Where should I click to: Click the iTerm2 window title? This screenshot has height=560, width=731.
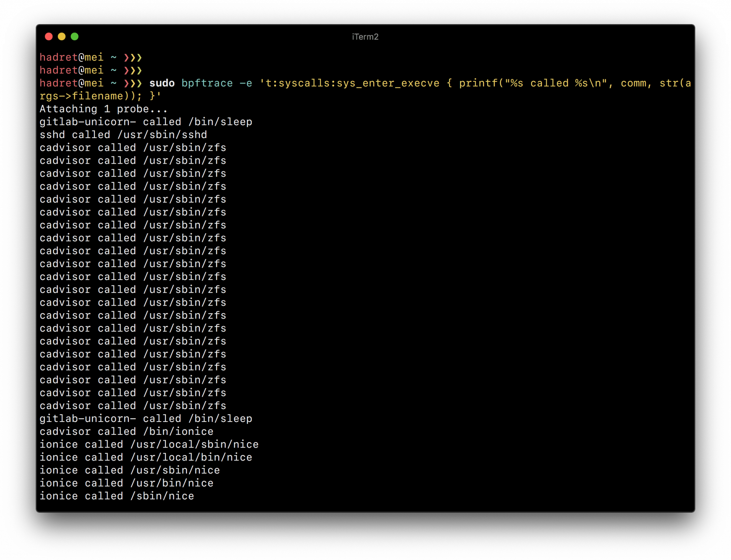(x=365, y=37)
